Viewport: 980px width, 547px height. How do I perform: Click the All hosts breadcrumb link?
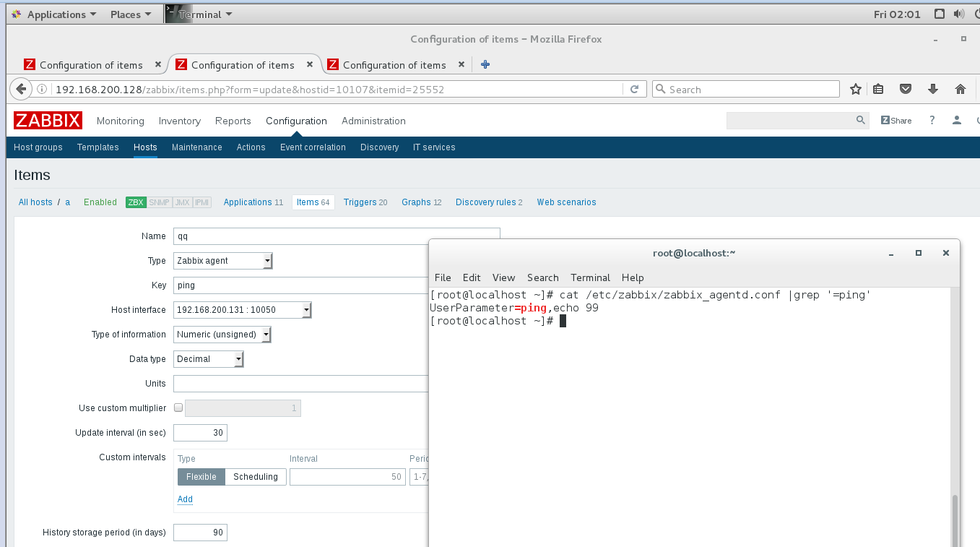(x=35, y=202)
